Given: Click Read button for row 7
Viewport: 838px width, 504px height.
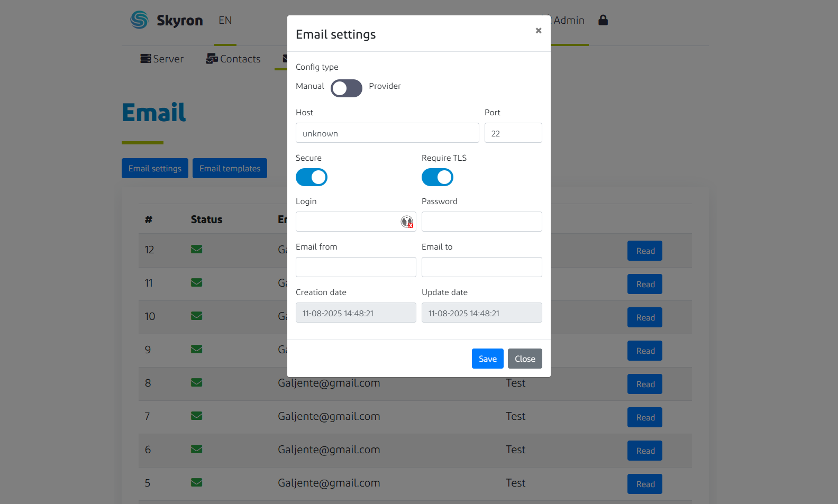Looking at the screenshot, I should click(x=645, y=417).
